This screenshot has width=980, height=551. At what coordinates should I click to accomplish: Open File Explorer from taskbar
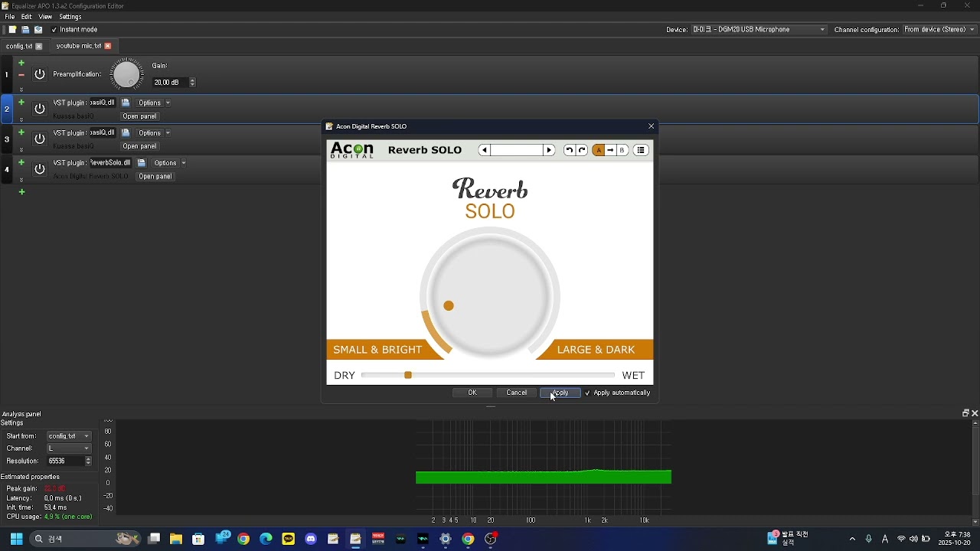tap(176, 539)
